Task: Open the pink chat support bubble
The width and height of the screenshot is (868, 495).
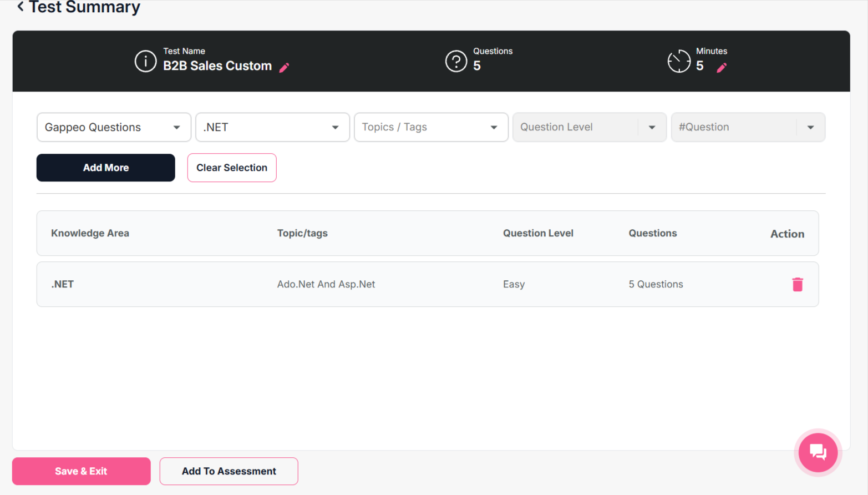Action: click(x=818, y=452)
